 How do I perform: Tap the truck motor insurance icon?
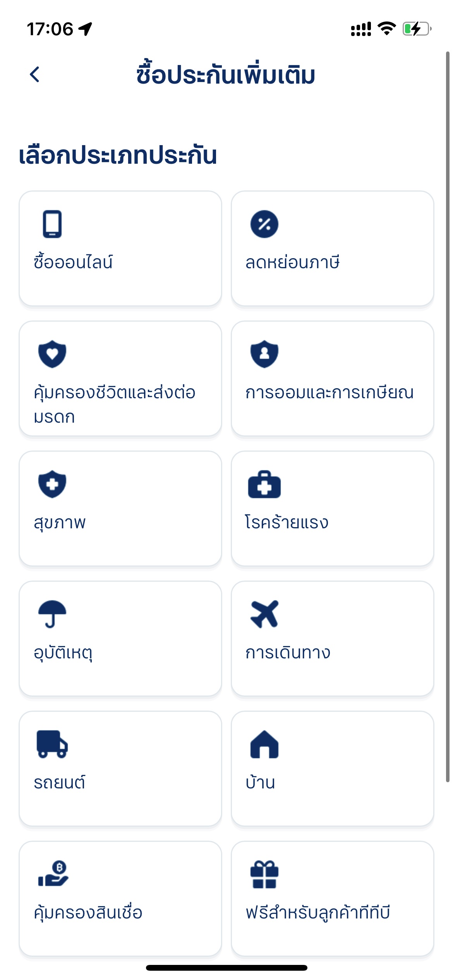[x=52, y=744]
